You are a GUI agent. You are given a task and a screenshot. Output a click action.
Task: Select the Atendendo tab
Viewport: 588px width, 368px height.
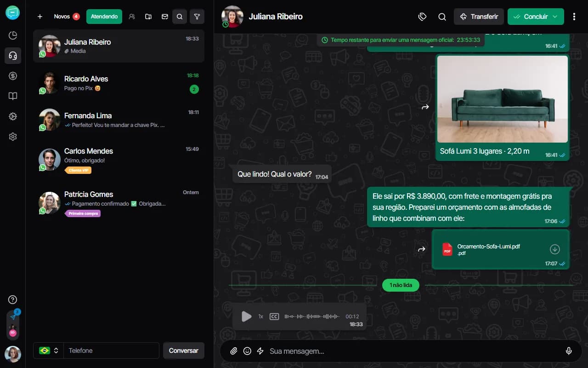coord(104,17)
